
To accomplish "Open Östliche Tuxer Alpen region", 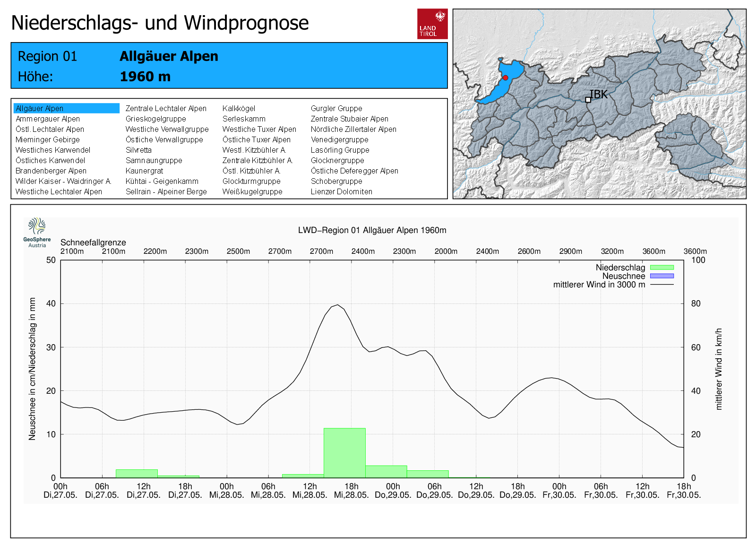I will pyautogui.click(x=257, y=139).
